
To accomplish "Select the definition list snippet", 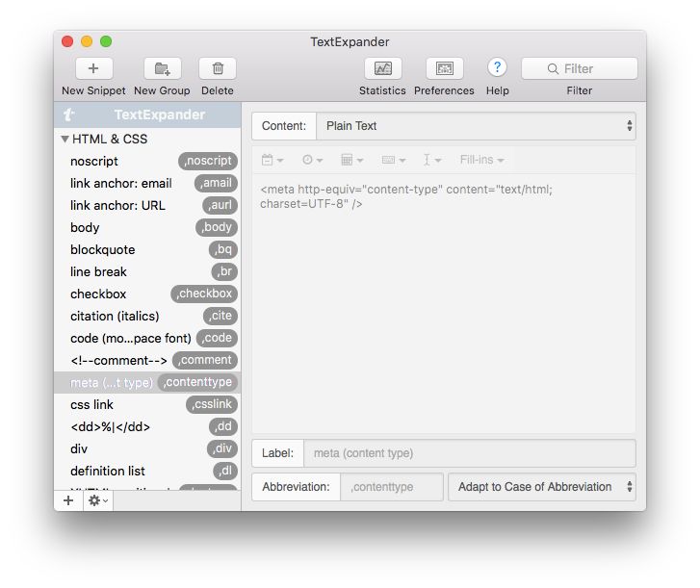I will pyautogui.click(x=147, y=471).
